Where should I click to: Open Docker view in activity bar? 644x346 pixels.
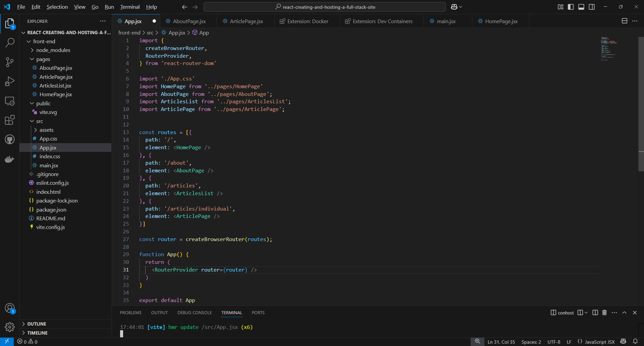(x=10, y=159)
